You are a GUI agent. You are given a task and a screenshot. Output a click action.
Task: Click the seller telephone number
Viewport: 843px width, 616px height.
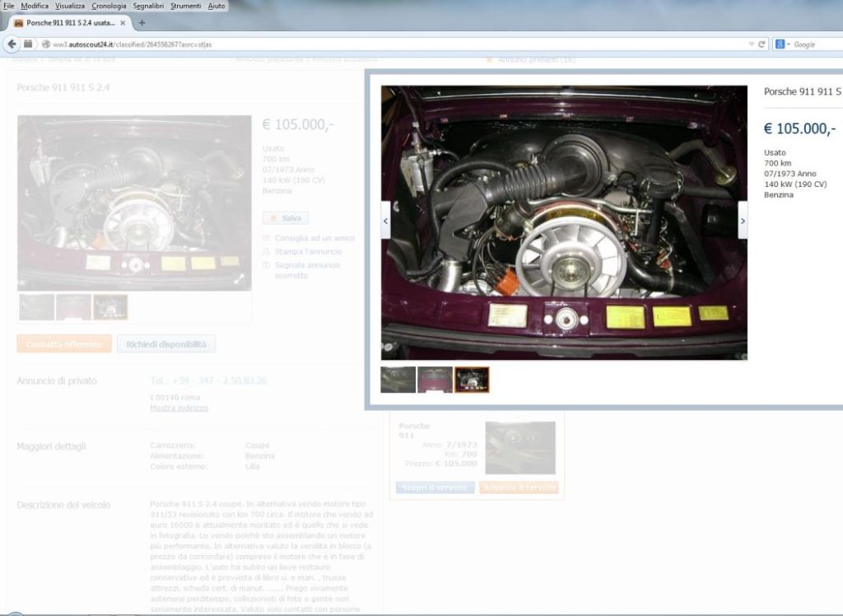pos(208,381)
